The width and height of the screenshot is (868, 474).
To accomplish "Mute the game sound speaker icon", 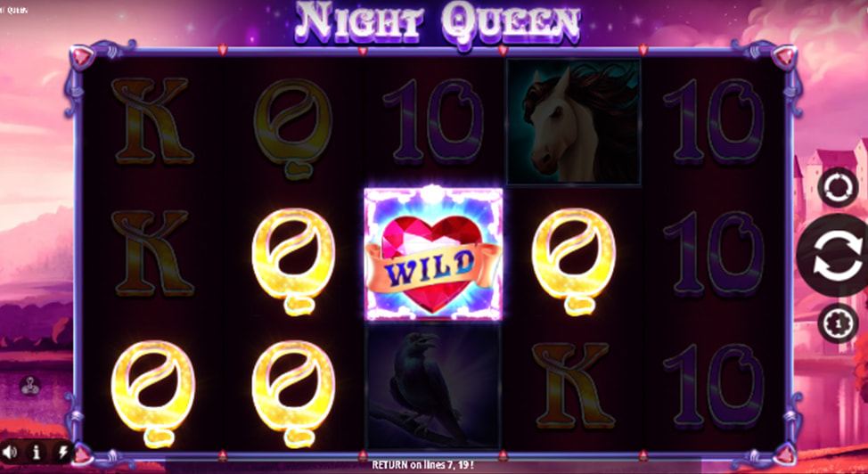I will point(10,453).
